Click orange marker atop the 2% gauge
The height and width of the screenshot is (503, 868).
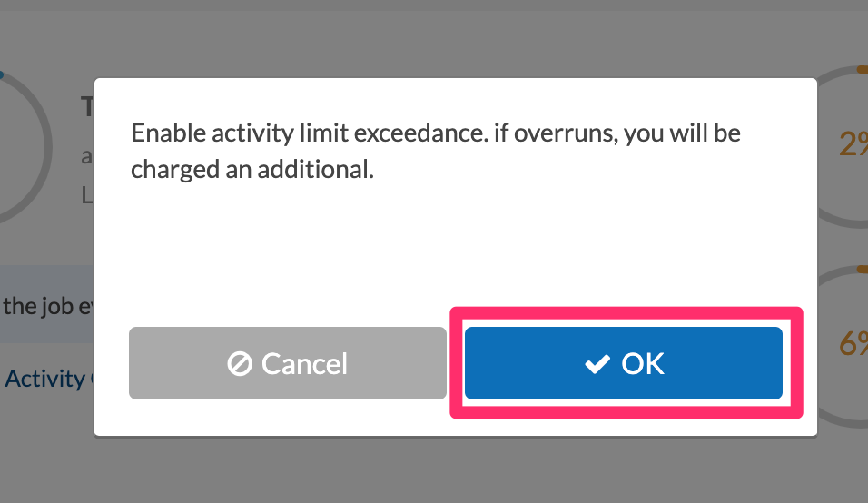863,69
